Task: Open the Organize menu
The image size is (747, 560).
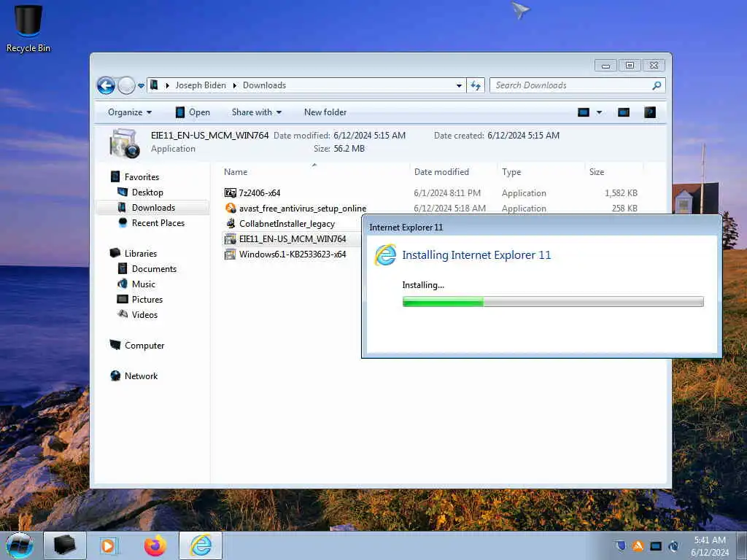Action: click(130, 112)
